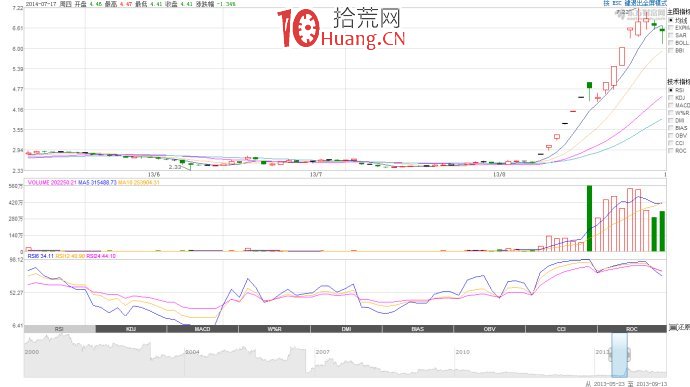Viewport: 690px width, 387px height.
Task: Click the 2014-07-17 quote header text
Action: click(130, 4)
